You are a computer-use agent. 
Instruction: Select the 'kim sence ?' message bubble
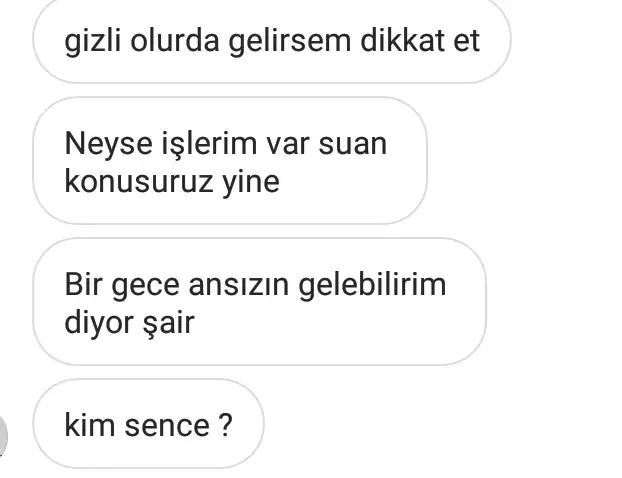point(148,424)
